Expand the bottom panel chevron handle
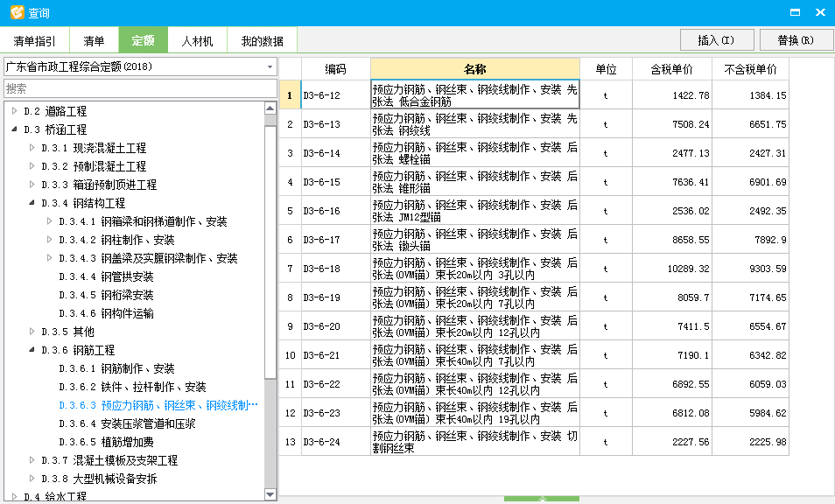 tap(542, 500)
